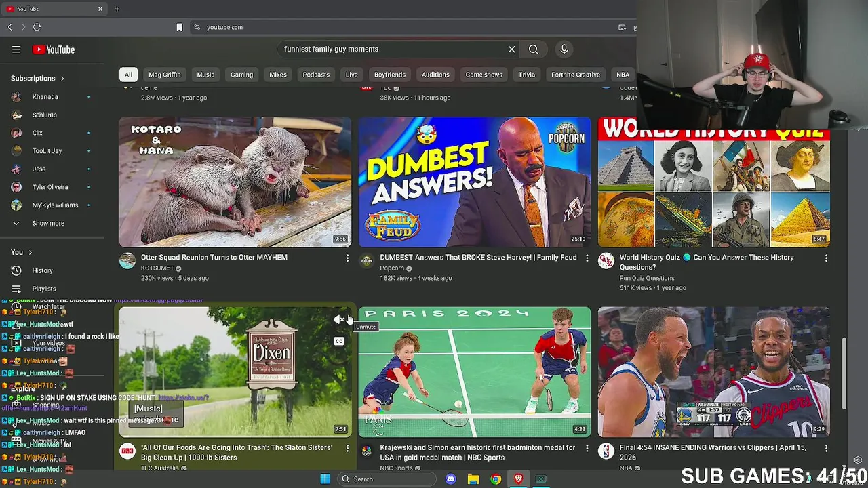
Task: Run search with the magnifier button
Action: coord(534,49)
